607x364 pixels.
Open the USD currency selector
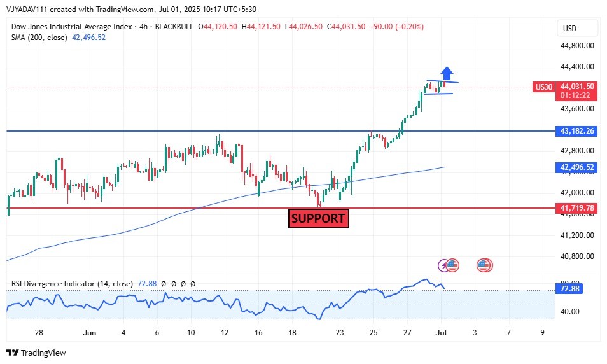(569, 29)
